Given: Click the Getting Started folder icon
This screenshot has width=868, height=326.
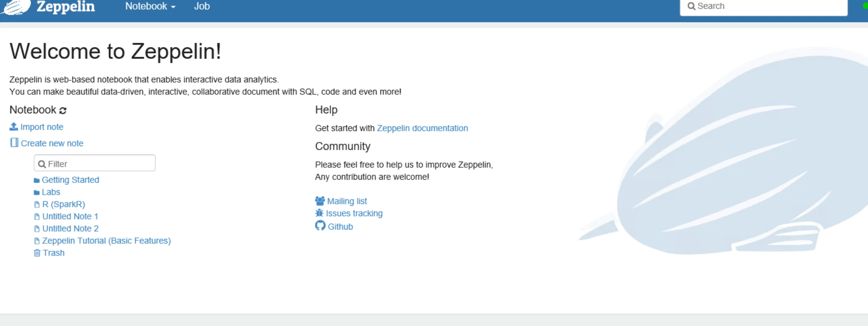Looking at the screenshot, I should (37, 181).
